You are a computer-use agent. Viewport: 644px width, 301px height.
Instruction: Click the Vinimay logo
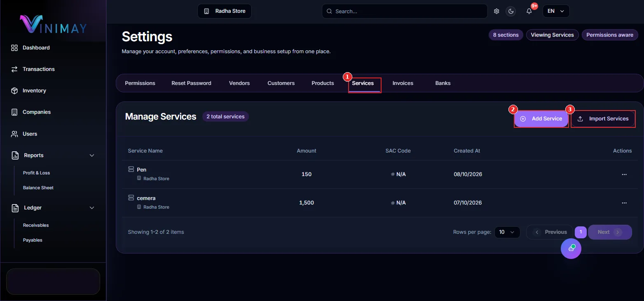point(54,24)
